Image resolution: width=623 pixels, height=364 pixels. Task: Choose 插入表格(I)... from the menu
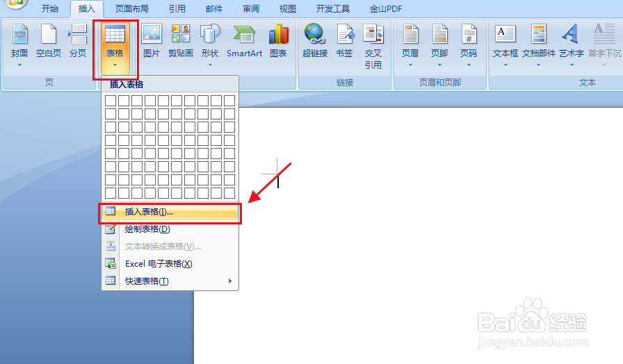point(170,212)
